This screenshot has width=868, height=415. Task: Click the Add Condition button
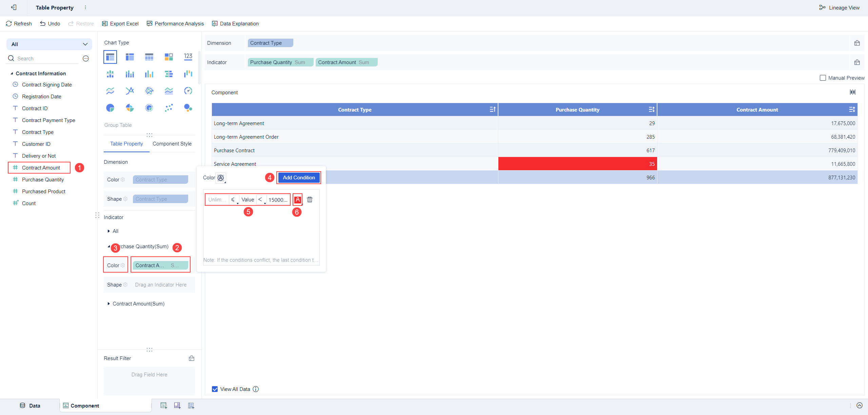(299, 178)
